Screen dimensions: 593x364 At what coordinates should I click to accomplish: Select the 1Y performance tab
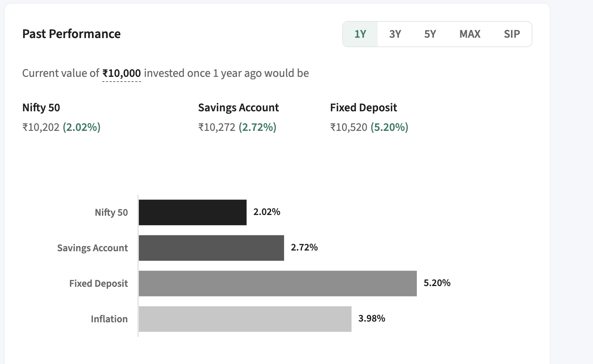coord(360,34)
